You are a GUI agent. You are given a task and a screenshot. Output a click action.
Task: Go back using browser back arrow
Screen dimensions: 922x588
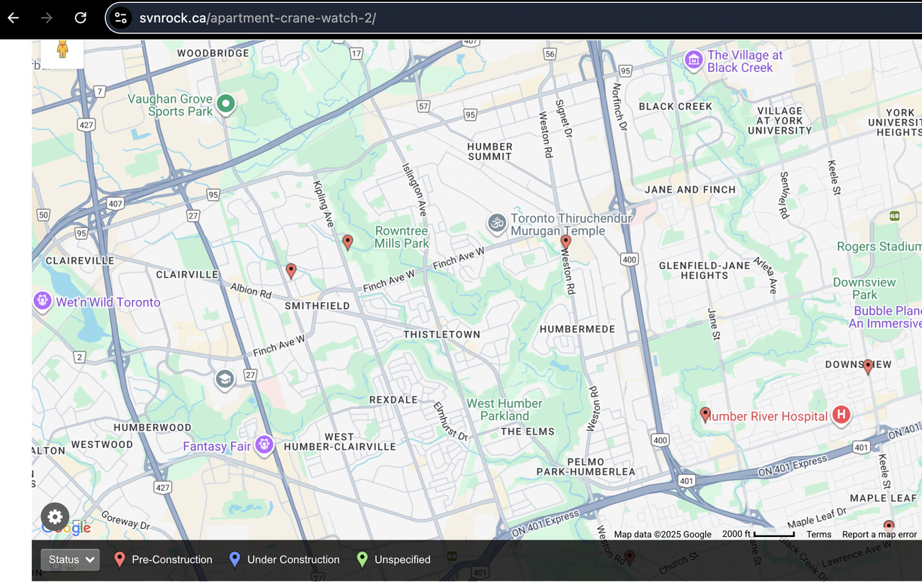point(14,18)
